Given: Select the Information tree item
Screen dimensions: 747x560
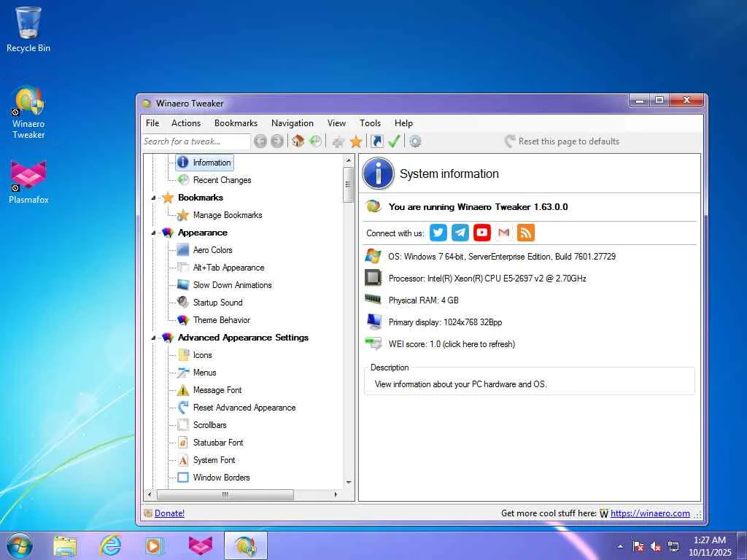Looking at the screenshot, I should click(205, 163).
